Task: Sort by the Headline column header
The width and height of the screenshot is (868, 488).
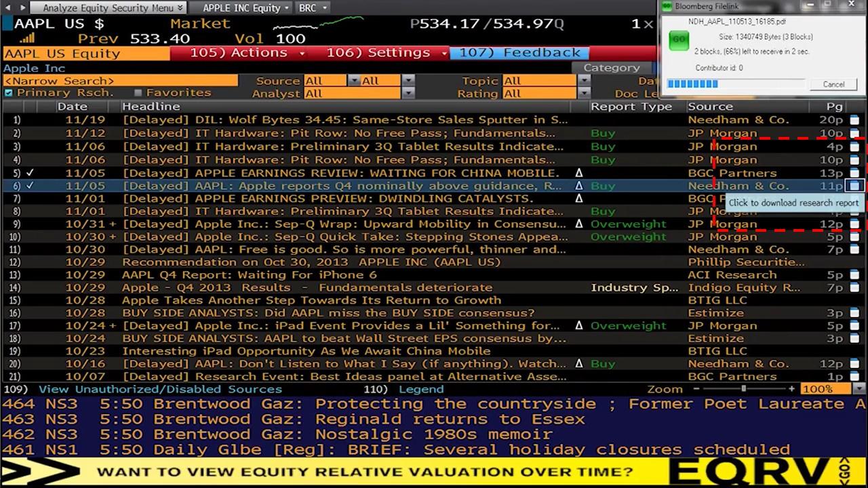Action: click(x=151, y=106)
